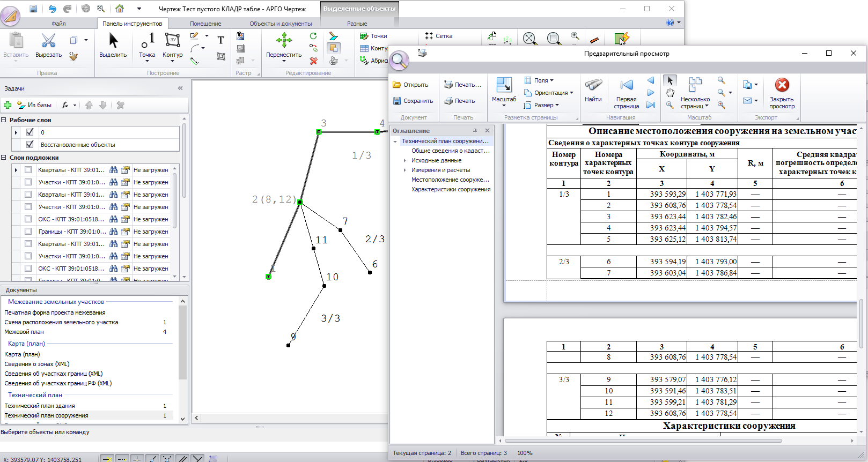The image size is (868, 462).
Task: Open the Точки table button
Action: (x=374, y=36)
